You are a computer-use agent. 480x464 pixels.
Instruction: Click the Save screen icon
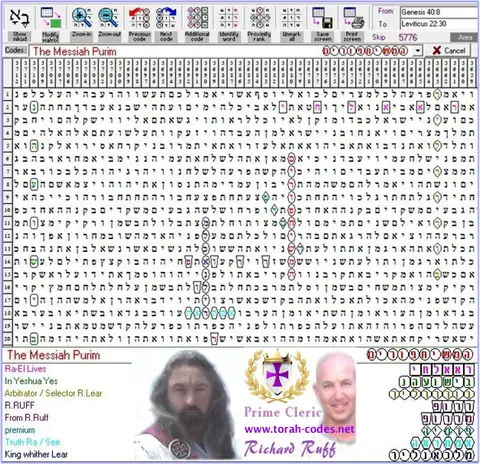(x=323, y=18)
